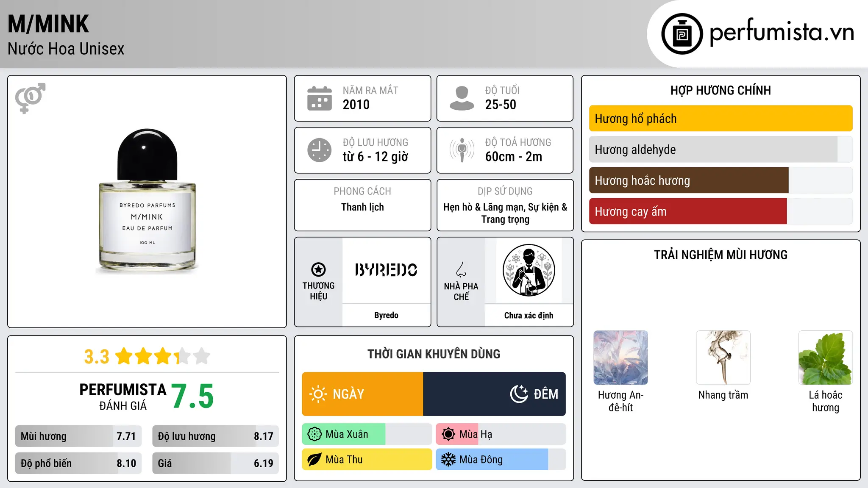Click the flower icon for Mùa Xuân
The width and height of the screenshot is (868, 488).
point(314,434)
